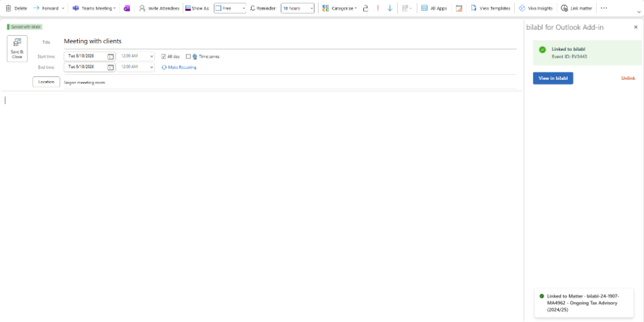The image size is (644, 322).
Task: Open the Start time 12:00 AM dropdown
Action: pyautogui.click(x=136, y=56)
